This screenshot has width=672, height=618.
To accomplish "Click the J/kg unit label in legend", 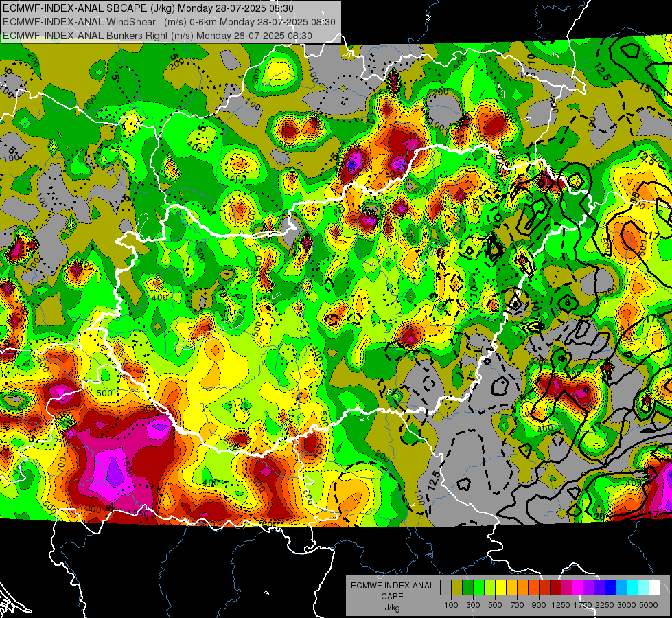I will pos(392,608).
